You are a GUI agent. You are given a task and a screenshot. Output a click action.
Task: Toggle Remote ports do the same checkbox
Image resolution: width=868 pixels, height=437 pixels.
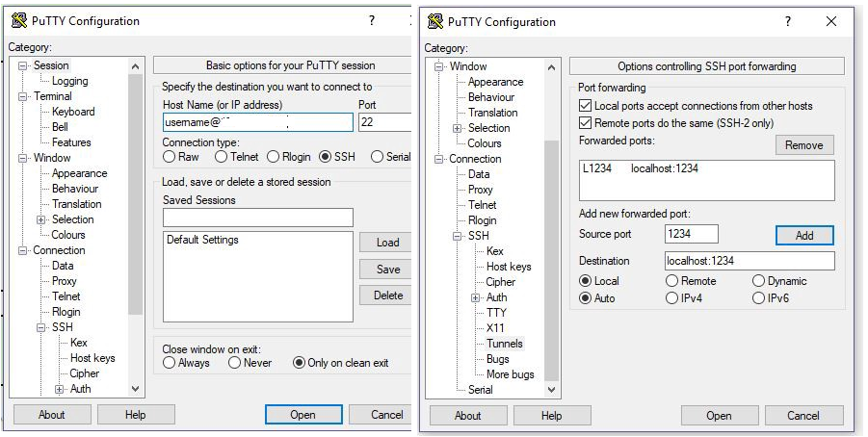click(x=585, y=123)
